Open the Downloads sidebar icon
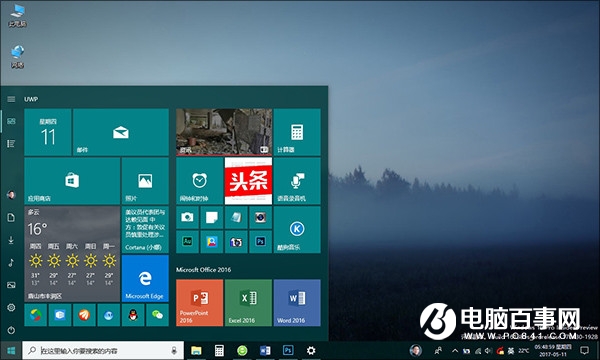 (11, 240)
